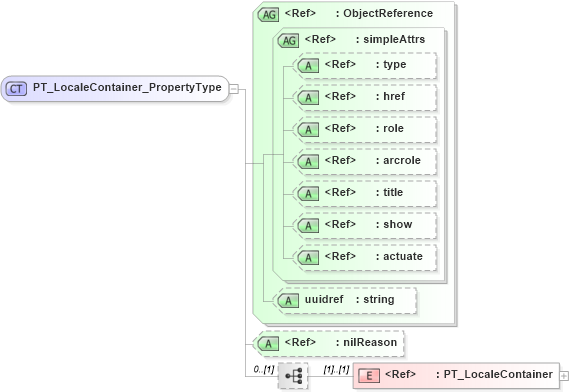Select the ': arcrole' attribute text
The width and height of the screenshot is (569, 392).
click(x=398, y=160)
